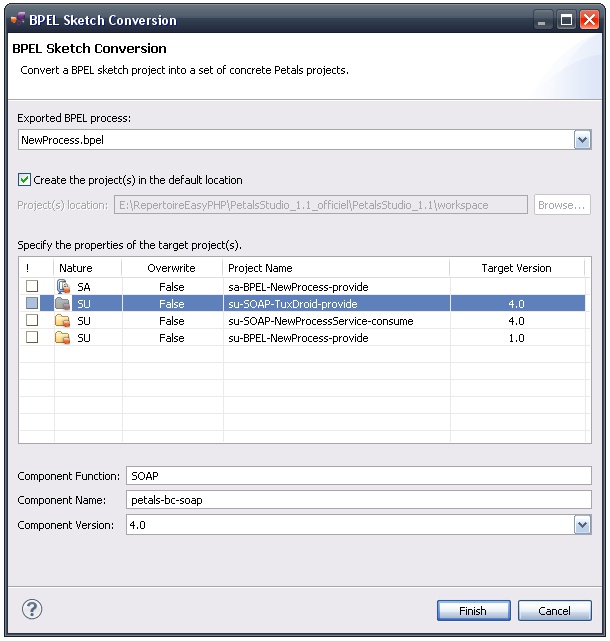Click the SU icon for su-SOAP-TuxDroid-provide

pyautogui.click(x=64, y=304)
